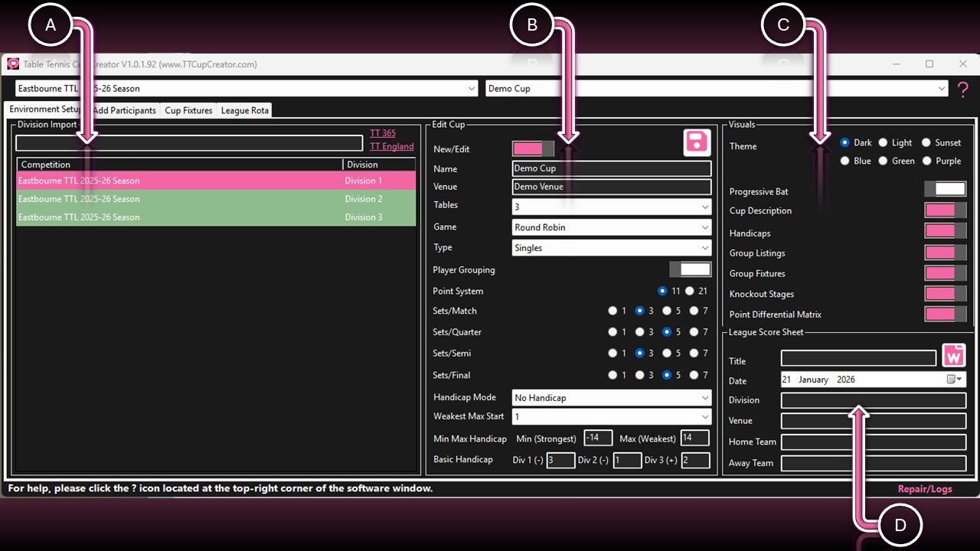
Task: Click the pink save floppy disk icon
Action: (x=697, y=142)
